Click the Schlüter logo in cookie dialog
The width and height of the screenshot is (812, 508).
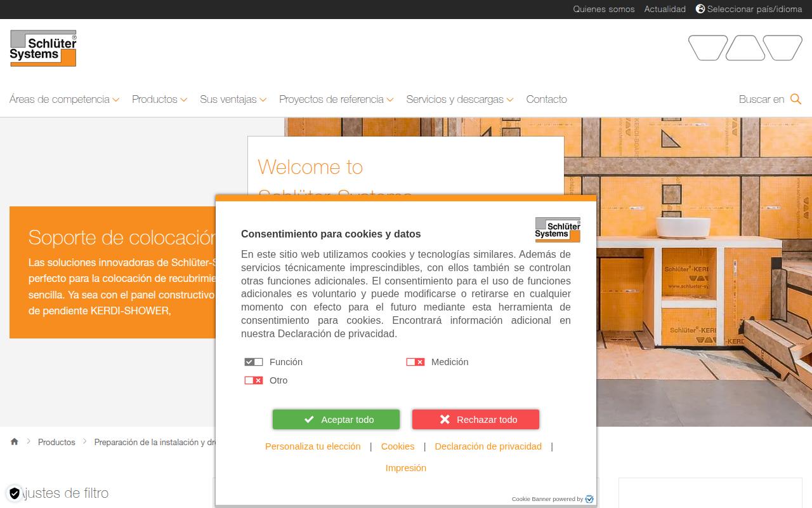[558, 230]
